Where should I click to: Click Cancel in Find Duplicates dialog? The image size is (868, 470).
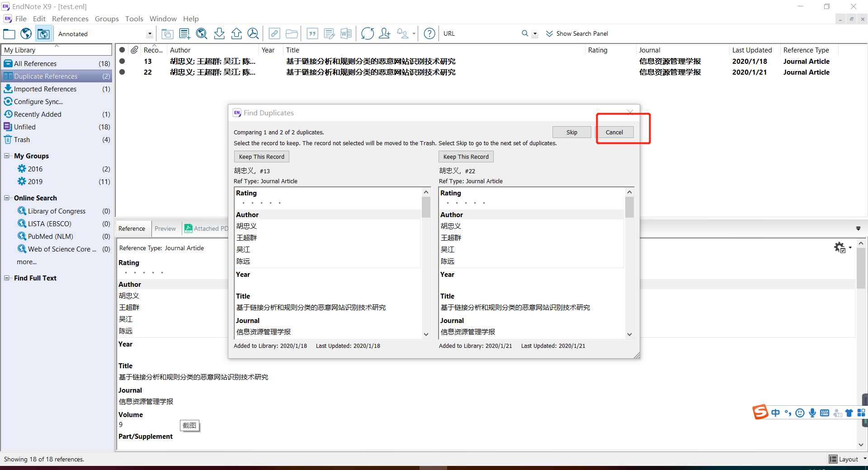tap(614, 132)
